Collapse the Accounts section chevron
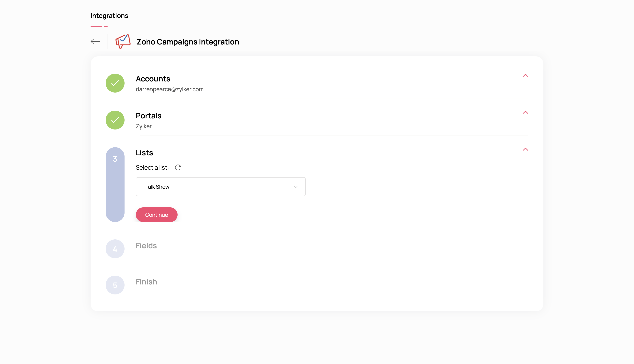 tap(526, 76)
